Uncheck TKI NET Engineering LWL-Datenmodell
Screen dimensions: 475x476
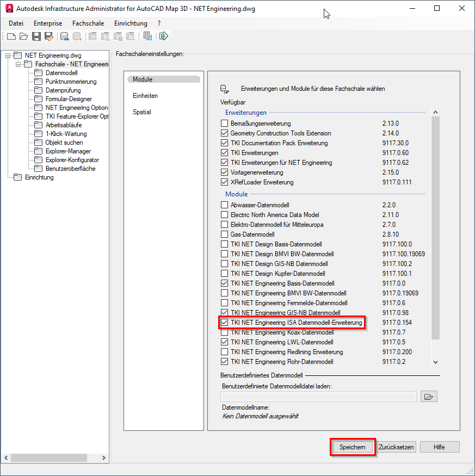coord(224,342)
